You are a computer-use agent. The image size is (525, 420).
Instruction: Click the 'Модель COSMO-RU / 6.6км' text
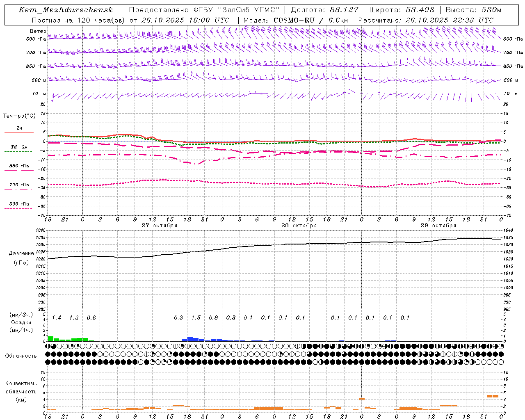pyautogui.click(x=296, y=20)
